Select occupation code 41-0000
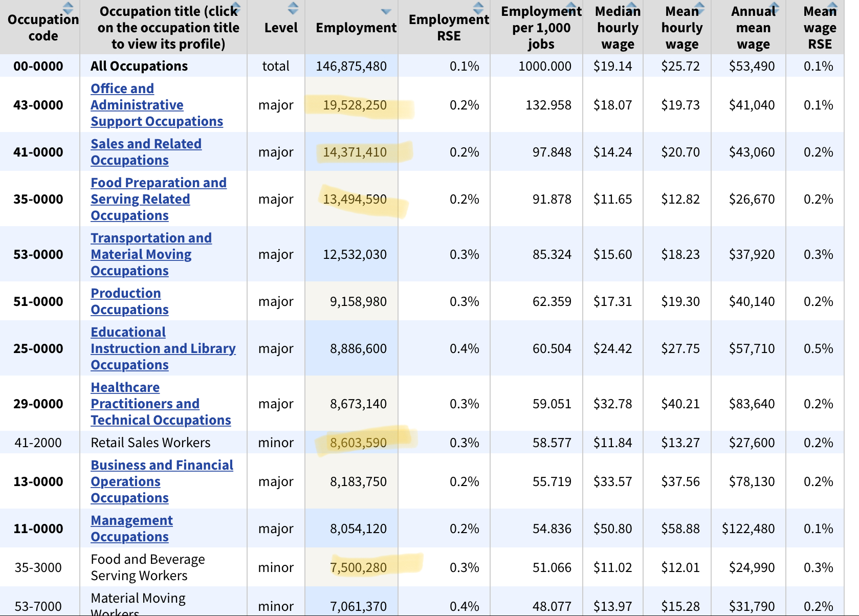This screenshot has height=616, width=859. 38,152
